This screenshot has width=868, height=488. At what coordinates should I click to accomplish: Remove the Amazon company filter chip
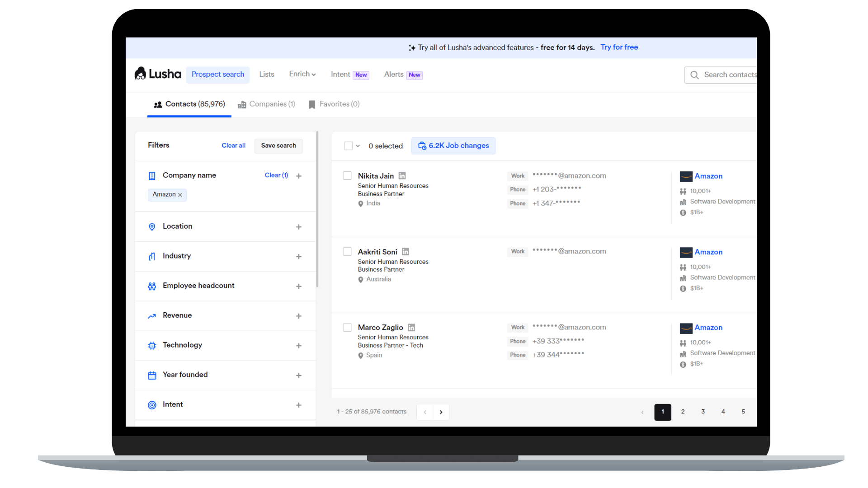pyautogui.click(x=180, y=195)
